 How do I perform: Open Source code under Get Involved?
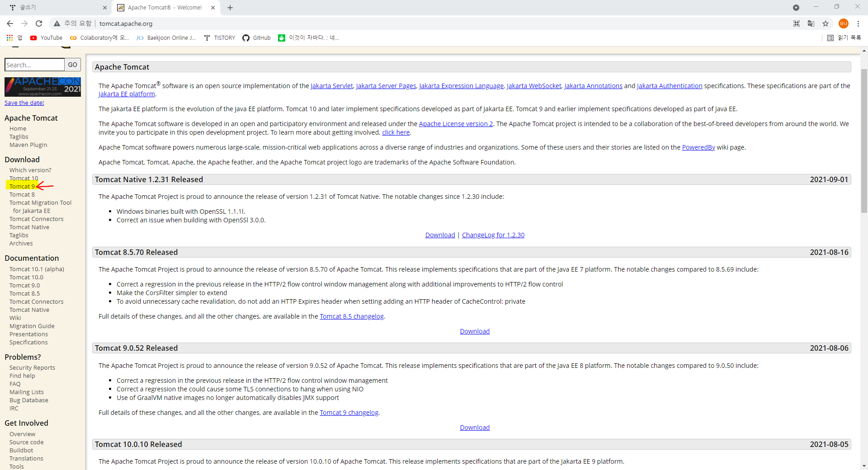tap(26, 442)
